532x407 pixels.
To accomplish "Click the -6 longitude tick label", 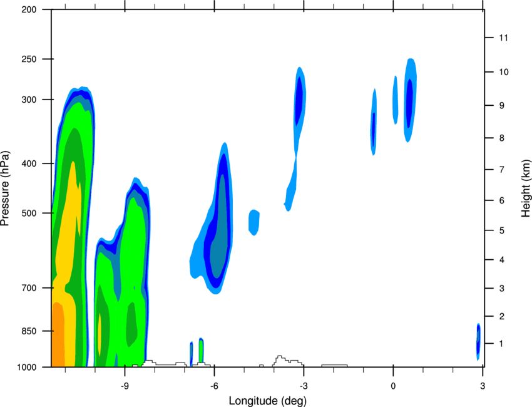I will pos(214,386).
